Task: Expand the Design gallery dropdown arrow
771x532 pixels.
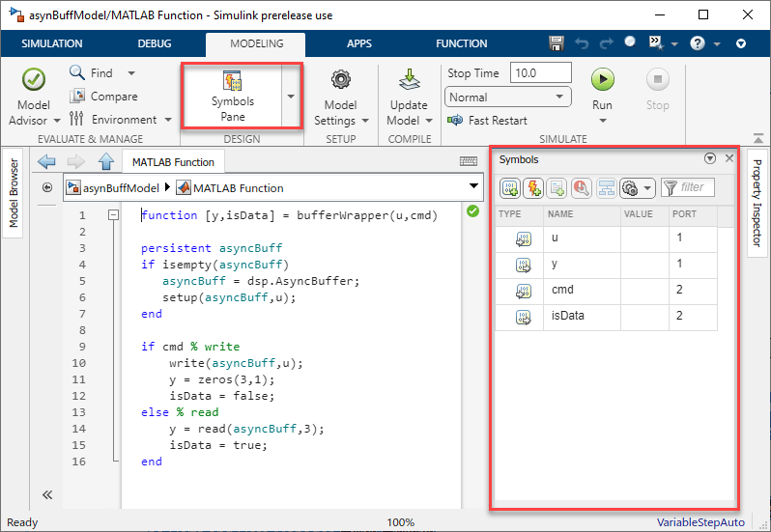Action: (x=291, y=96)
